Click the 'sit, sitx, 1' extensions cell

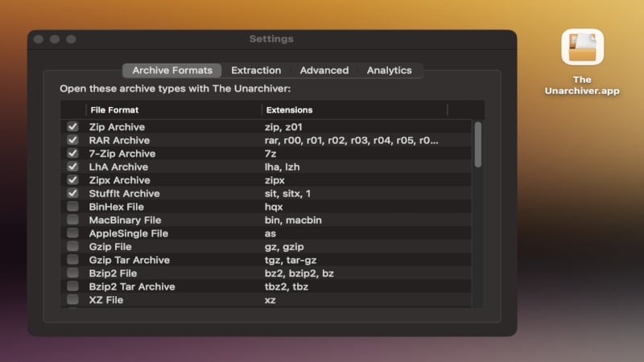(x=287, y=193)
